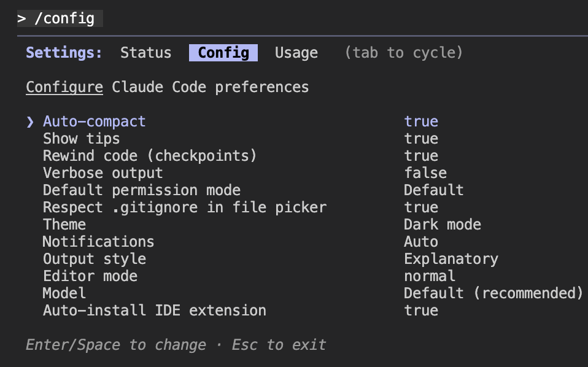Click the Output style setting label

tap(94, 259)
